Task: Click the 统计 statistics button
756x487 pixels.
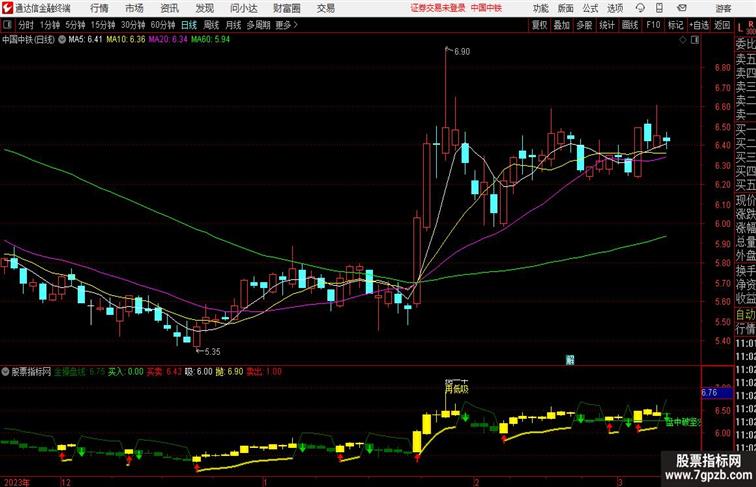Action: pos(607,25)
